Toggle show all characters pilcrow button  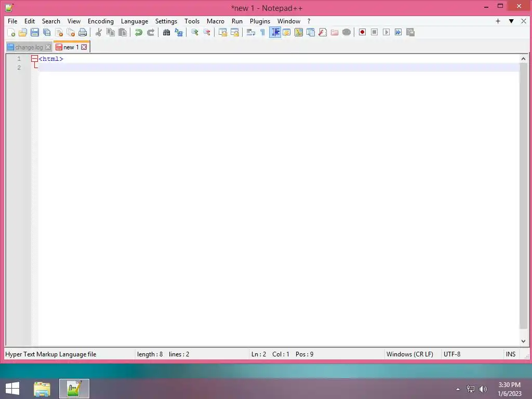click(262, 32)
